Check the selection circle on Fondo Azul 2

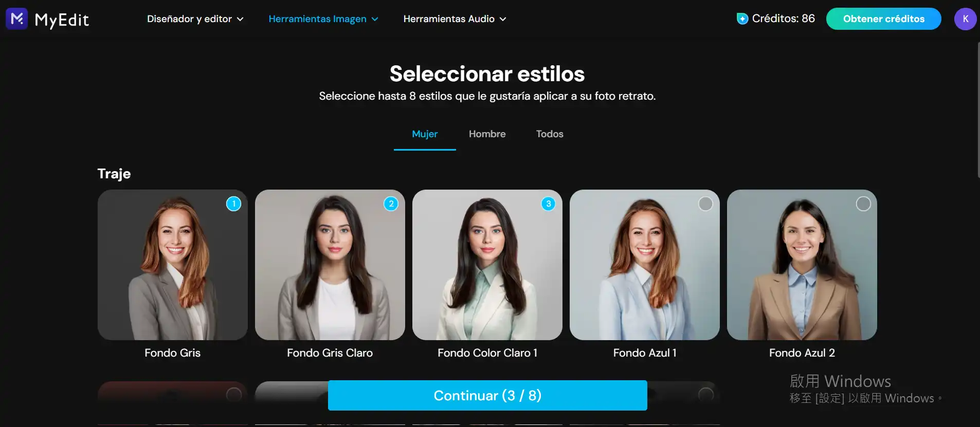coord(863,204)
